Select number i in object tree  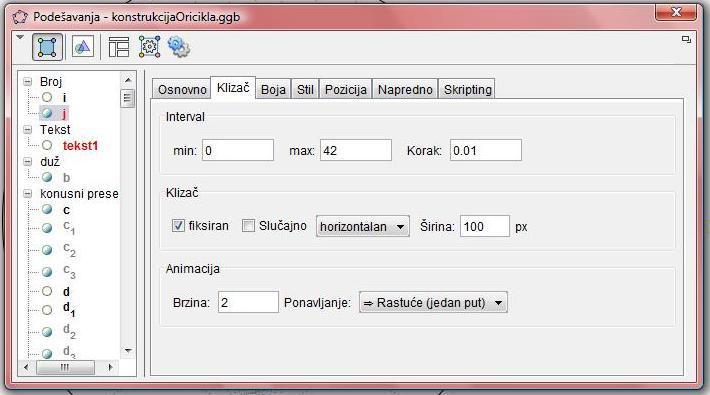tap(65, 97)
